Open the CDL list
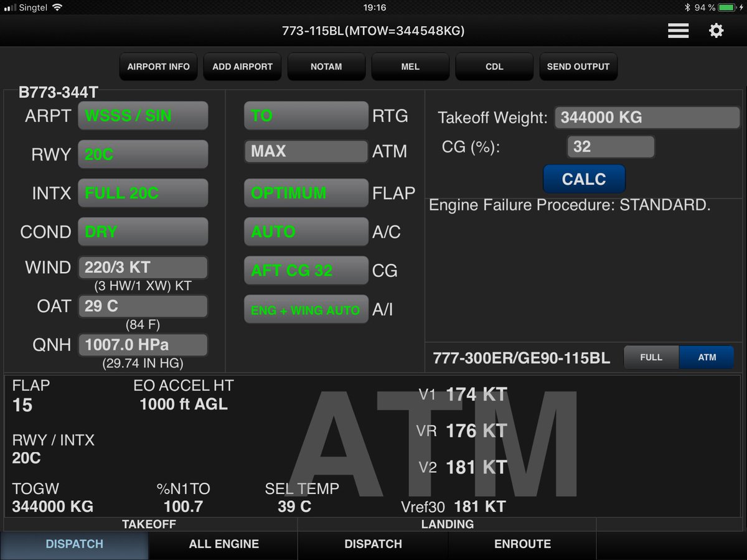Screen dimensions: 747x560 [494, 67]
